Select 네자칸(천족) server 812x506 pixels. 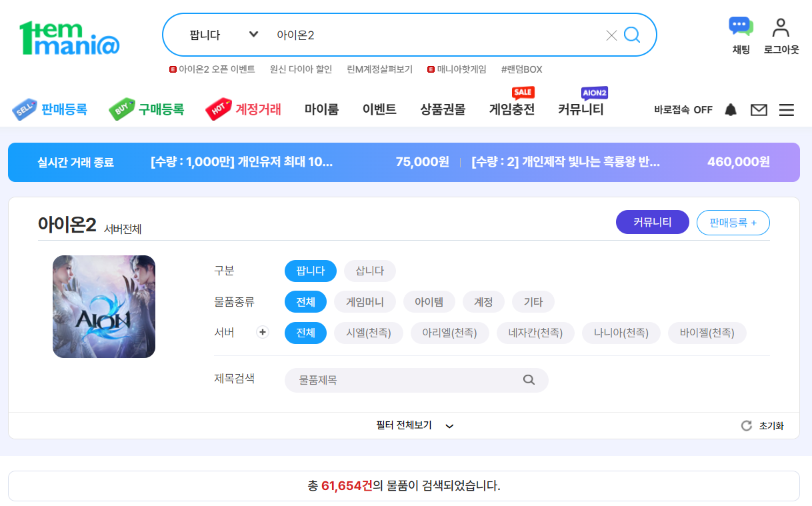[535, 333]
